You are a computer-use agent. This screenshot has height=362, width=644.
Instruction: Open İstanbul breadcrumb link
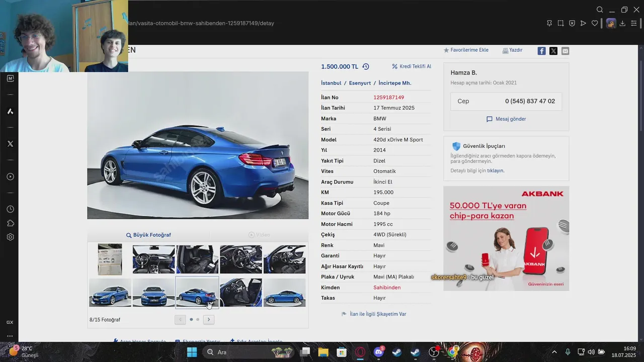click(331, 83)
